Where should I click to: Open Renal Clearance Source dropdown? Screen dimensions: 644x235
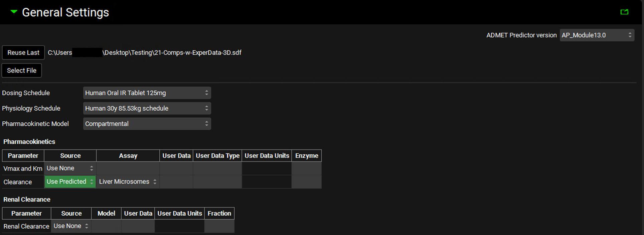71,226
